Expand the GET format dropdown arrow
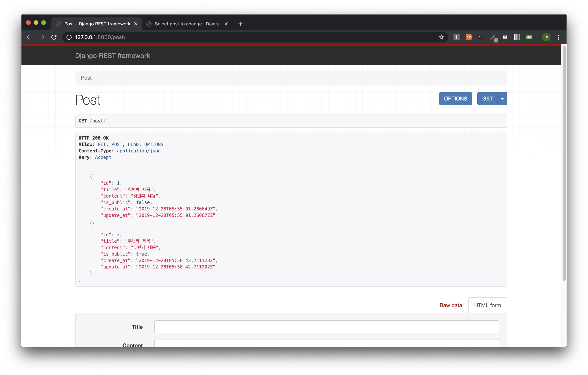 [x=502, y=99]
